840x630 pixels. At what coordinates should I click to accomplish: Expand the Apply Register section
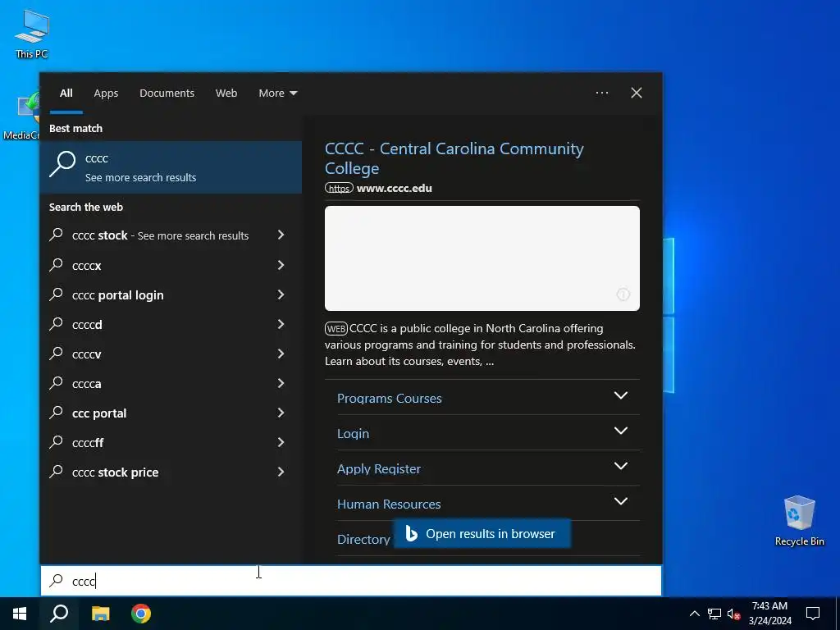click(x=621, y=466)
